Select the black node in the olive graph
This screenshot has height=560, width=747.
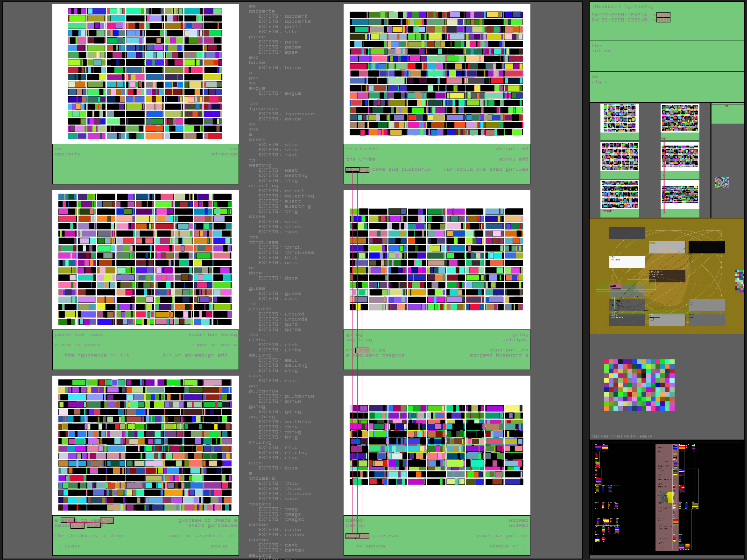point(706,247)
